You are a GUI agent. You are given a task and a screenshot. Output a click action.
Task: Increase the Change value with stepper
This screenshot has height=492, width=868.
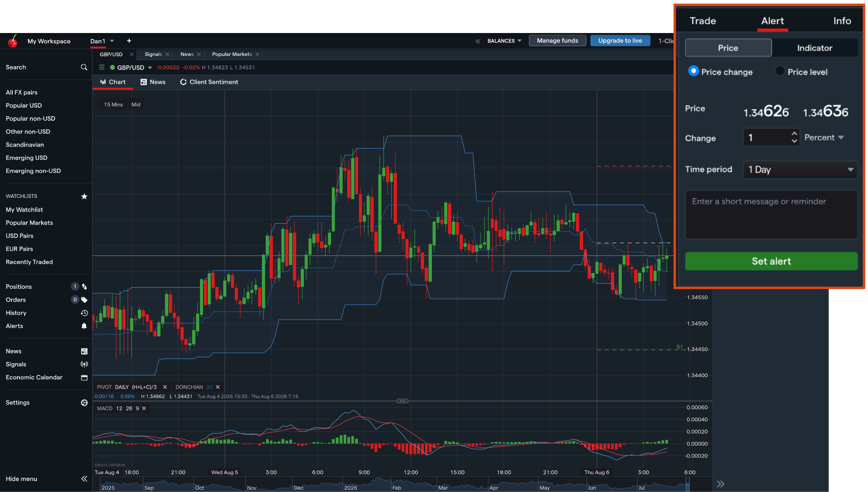pyautogui.click(x=794, y=133)
